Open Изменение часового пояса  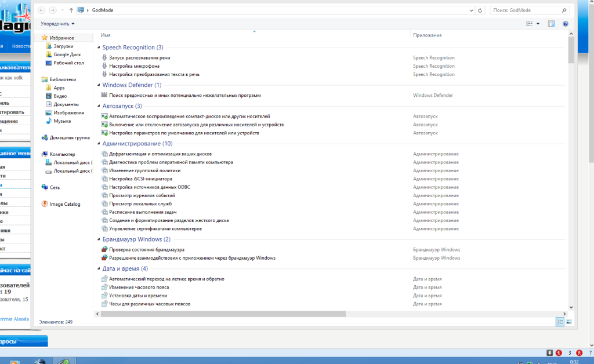pos(139,287)
